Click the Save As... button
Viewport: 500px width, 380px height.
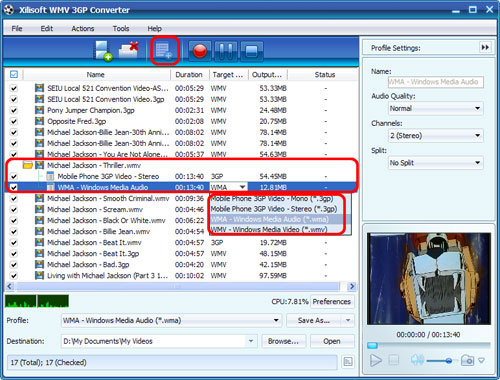[x=314, y=320]
